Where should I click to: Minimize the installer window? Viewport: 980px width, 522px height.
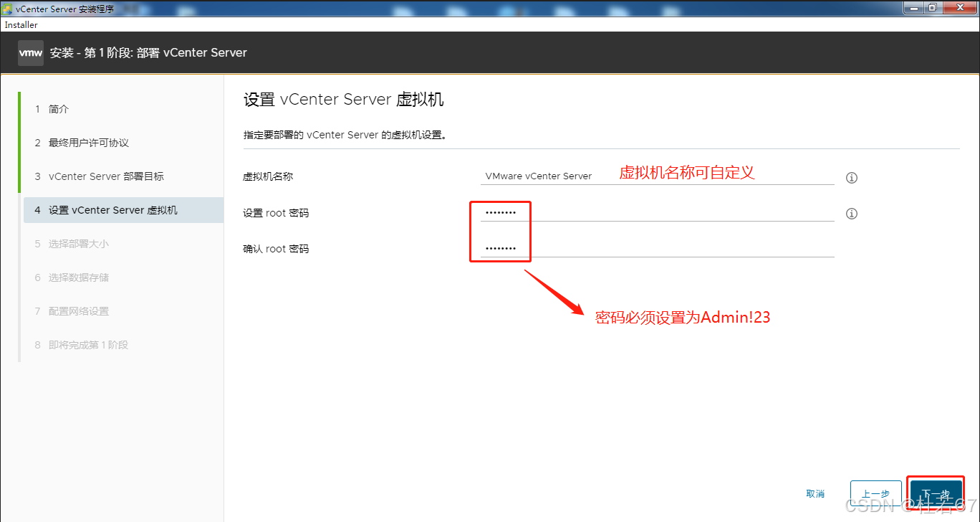click(914, 7)
